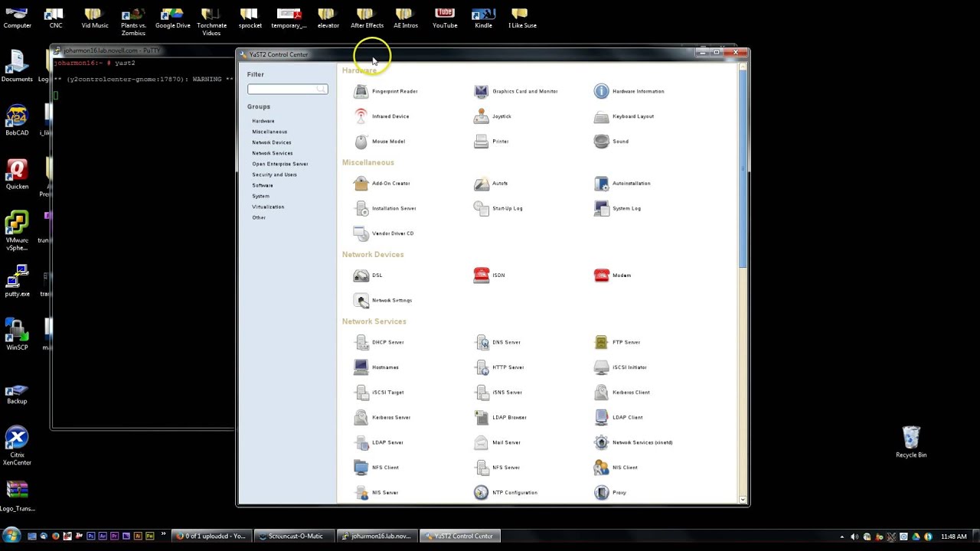This screenshot has height=551, width=980.
Task: Launch the Add-On Creator
Action: coord(382,184)
